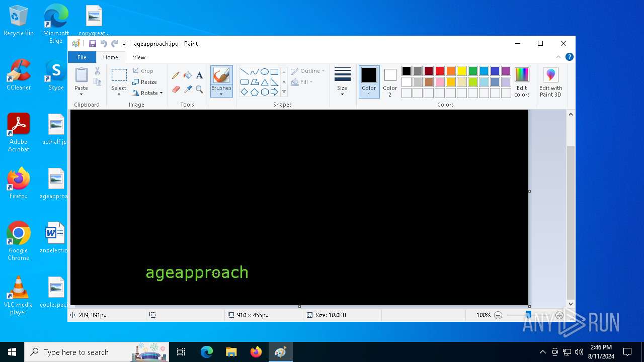The height and width of the screenshot is (362, 644).
Task: Open Firefox from the taskbar
Action: [256, 352]
